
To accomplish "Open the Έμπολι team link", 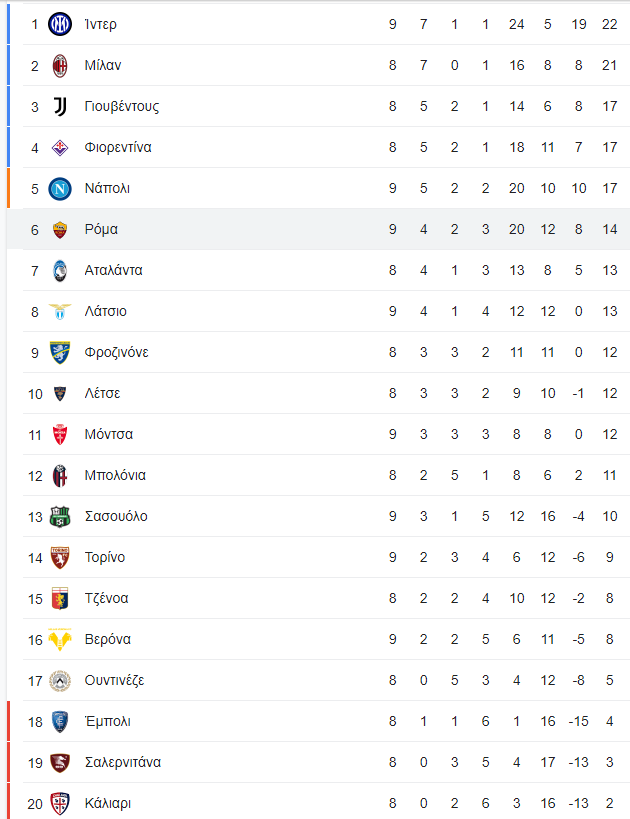I will point(108,721).
